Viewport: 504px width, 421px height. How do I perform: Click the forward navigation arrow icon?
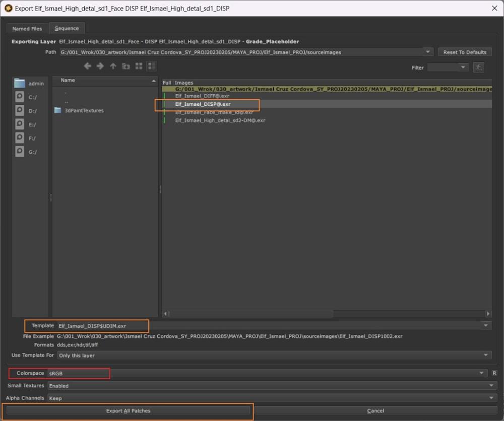(100, 66)
